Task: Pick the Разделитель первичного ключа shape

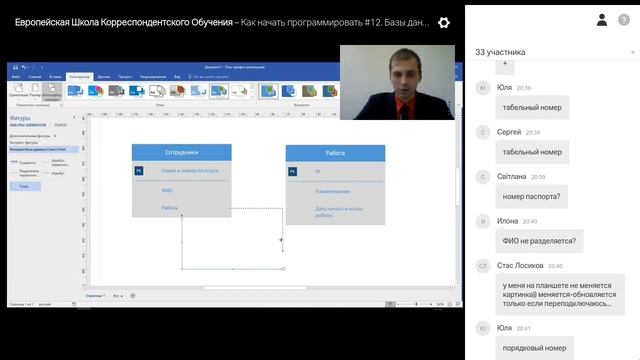Action: [x=25, y=173]
